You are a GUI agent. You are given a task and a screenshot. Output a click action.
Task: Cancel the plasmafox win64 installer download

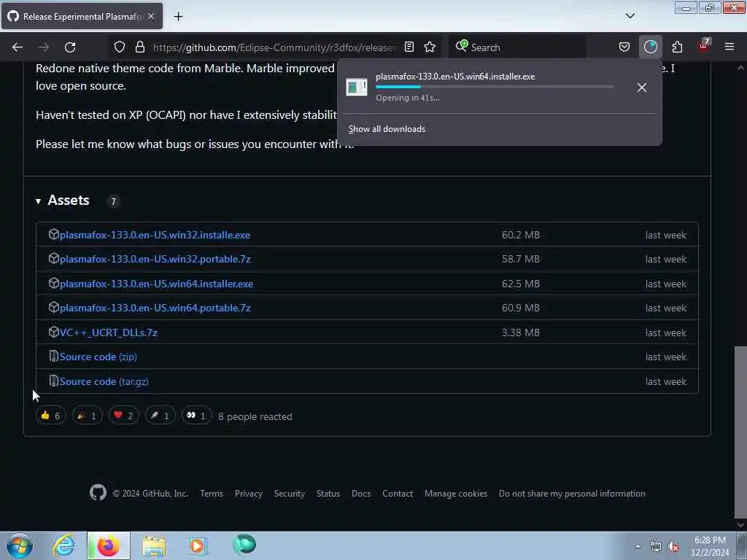tap(642, 87)
